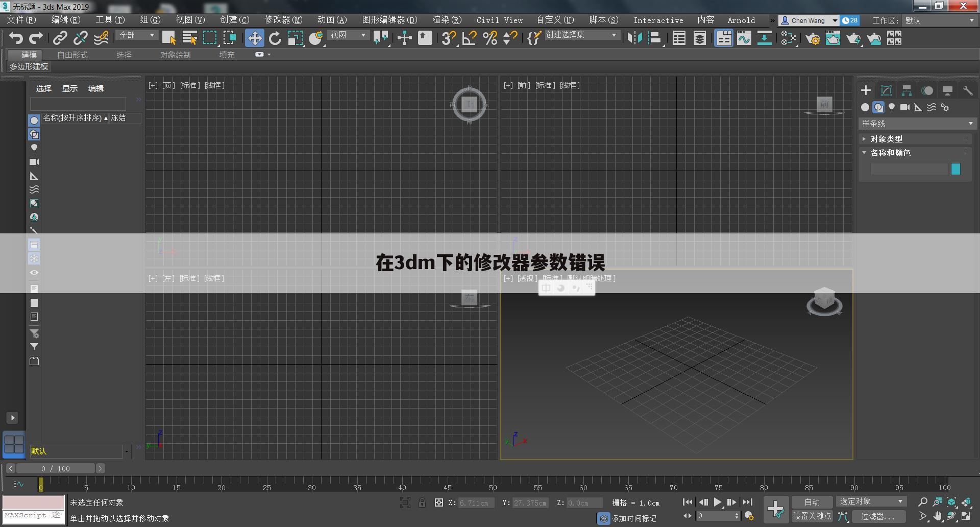Screen dimensions: 980x527
Task: Jump to the animation start frame
Action: (x=688, y=502)
